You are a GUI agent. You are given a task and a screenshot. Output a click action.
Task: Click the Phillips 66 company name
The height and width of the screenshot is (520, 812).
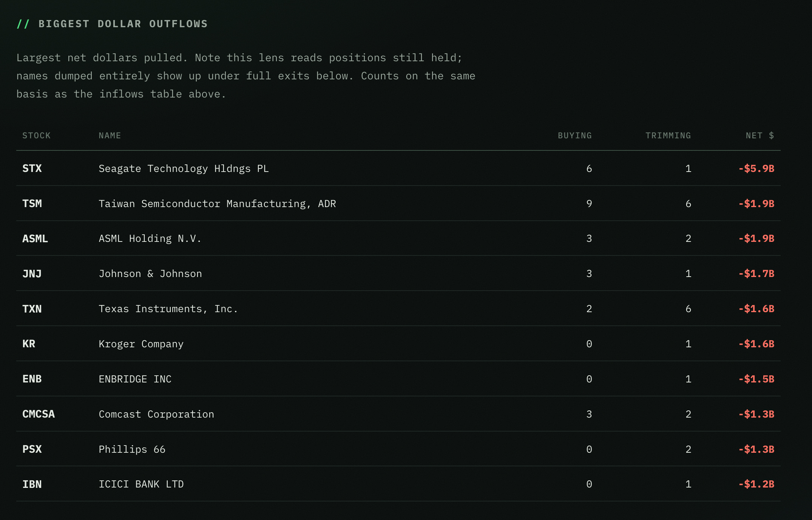click(132, 449)
